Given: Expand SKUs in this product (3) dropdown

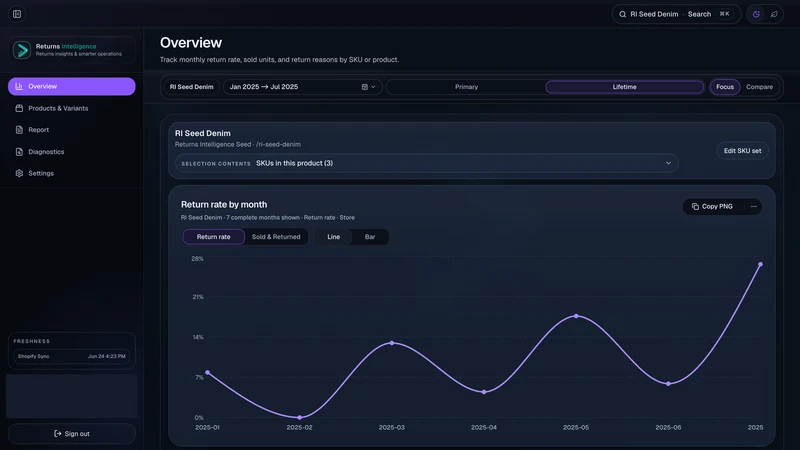Looking at the screenshot, I should coord(427,163).
